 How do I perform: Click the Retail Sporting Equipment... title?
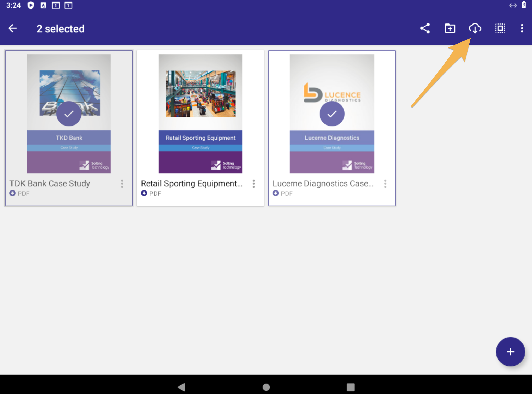192,183
